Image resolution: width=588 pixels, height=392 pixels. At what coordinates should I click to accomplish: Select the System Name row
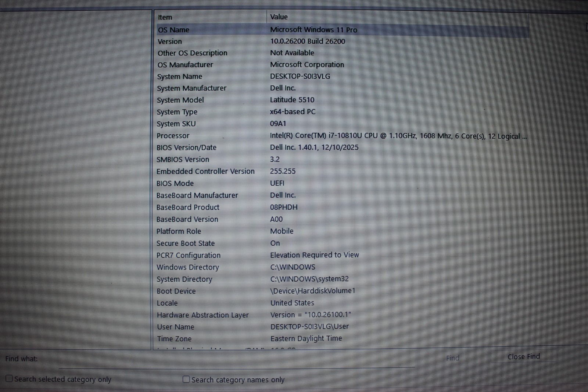point(343,76)
